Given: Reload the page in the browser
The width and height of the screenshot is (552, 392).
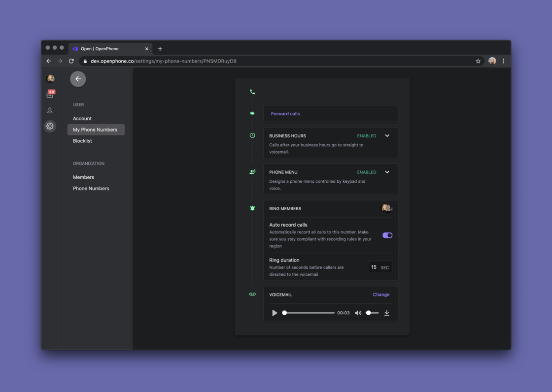Looking at the screenshot, I should tap(71, 61).
